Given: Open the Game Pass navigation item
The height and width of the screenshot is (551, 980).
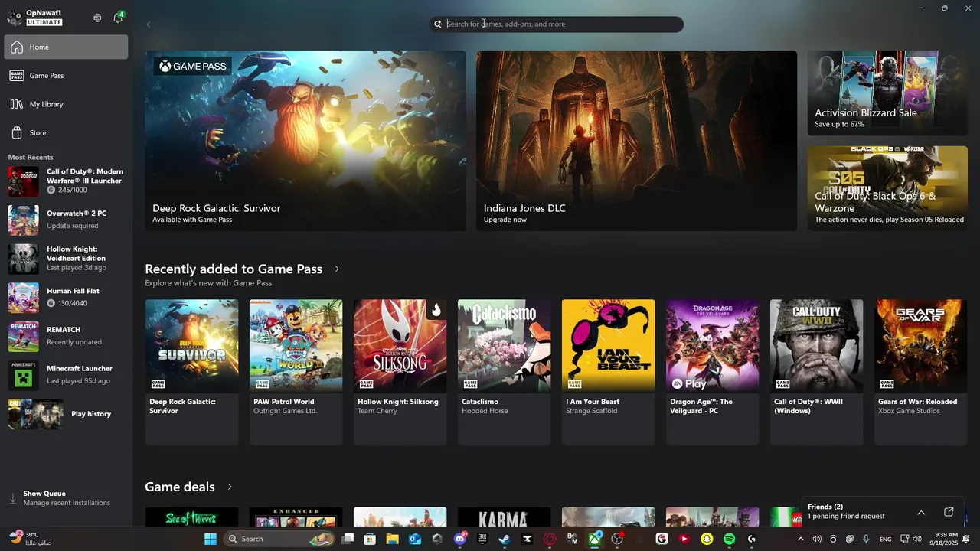Looking at the screenshot, I should [66, 76].
